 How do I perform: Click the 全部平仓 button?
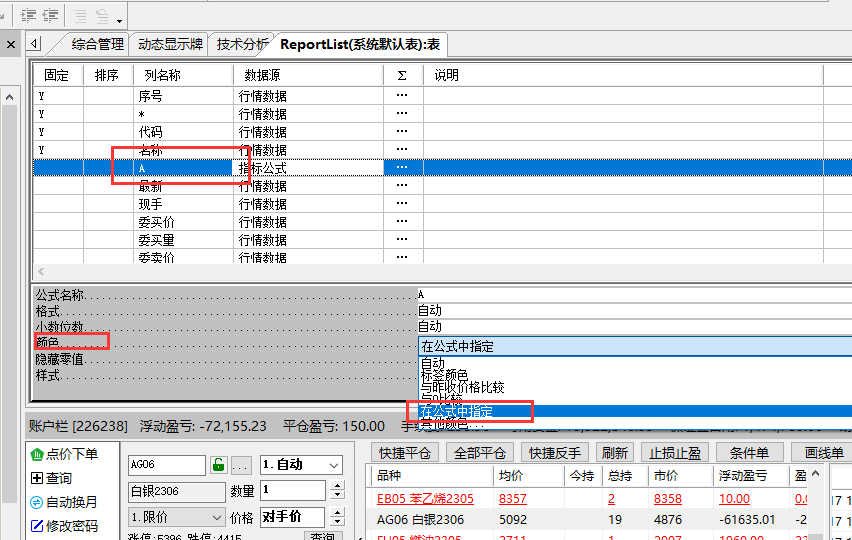(x=480, y=453)
